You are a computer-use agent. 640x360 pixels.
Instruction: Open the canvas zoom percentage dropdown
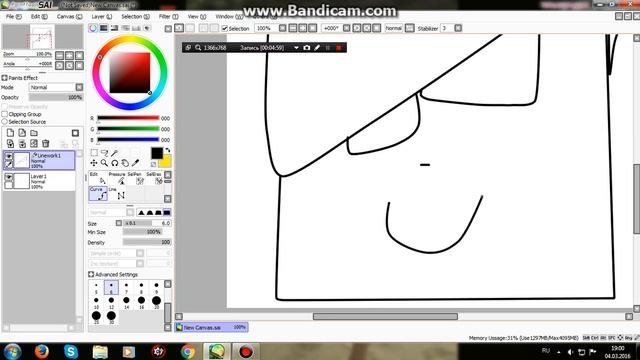point(282,28)
